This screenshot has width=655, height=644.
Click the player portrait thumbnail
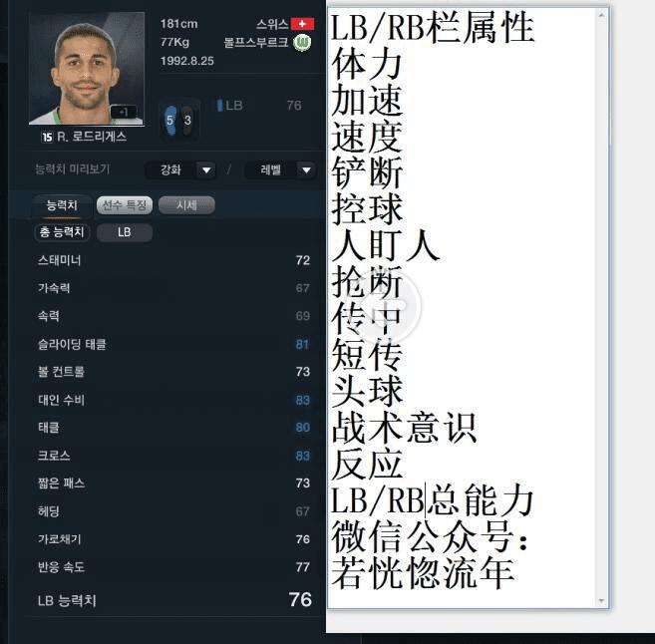click(87, 69)
